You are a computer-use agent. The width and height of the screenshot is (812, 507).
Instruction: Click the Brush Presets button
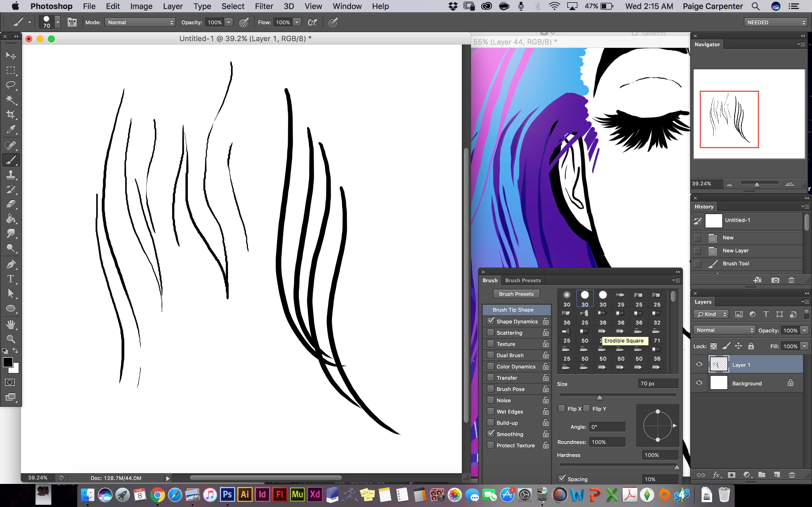[x=516, y=294]
